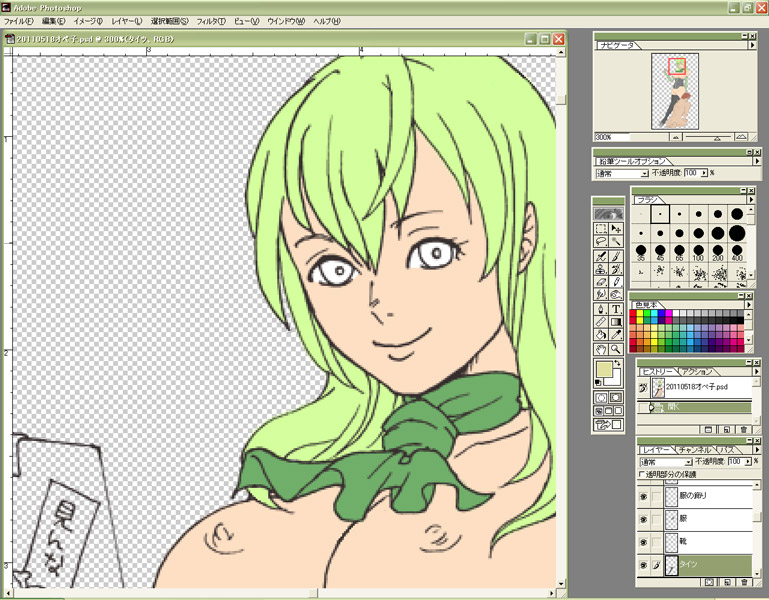Open the ファイル menu
Image resolution: width=769 pixels, height=600 pixels.
tap(18, 21)
